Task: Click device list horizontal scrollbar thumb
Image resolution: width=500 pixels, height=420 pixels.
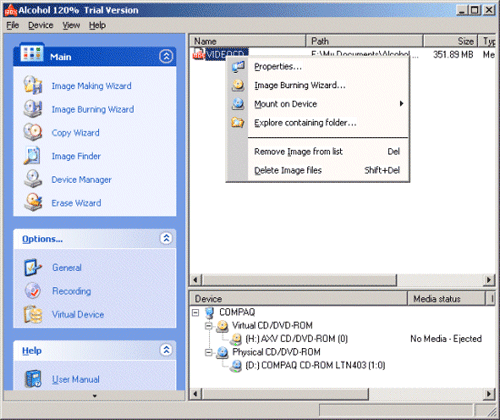Action: click(x=286, y=394)
